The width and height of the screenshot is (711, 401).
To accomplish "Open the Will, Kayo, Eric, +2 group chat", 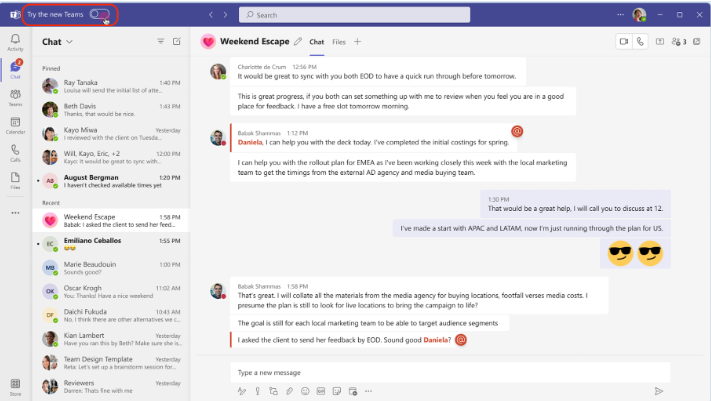I will (111, 157).
